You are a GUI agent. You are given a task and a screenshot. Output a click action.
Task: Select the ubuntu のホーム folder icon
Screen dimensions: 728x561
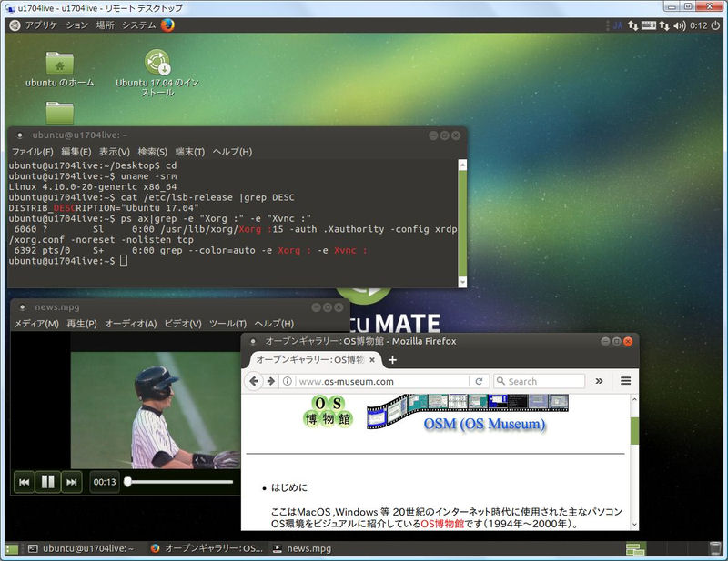[x=59, y=69]
